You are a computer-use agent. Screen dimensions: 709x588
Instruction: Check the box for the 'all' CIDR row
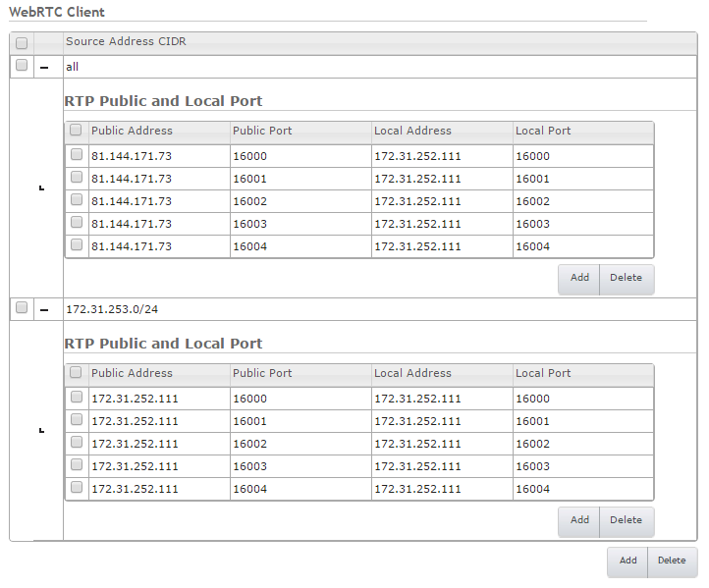click(x=22, y=65)
